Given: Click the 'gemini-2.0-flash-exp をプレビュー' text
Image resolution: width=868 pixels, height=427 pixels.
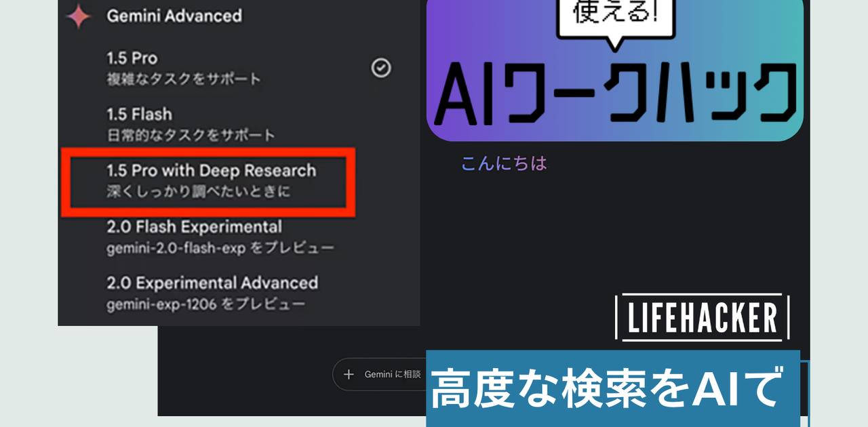Looking at the screenshot, I should coord(220,248).
